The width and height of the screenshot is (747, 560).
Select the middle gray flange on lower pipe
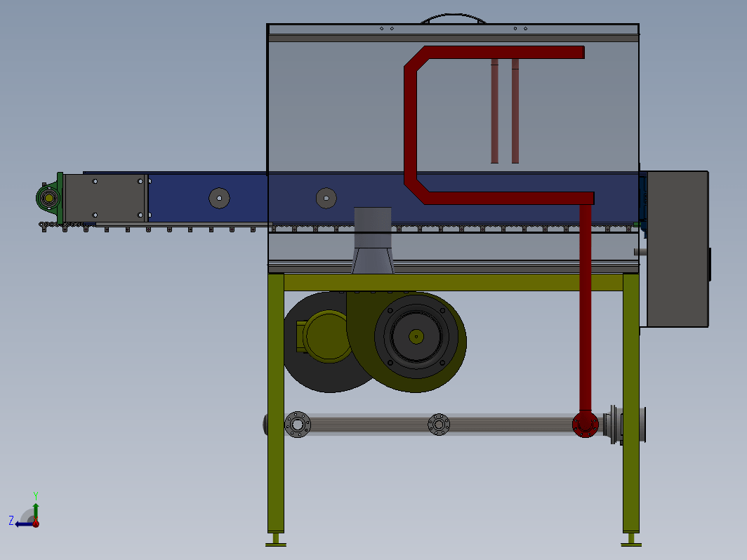tap(439, 425)
